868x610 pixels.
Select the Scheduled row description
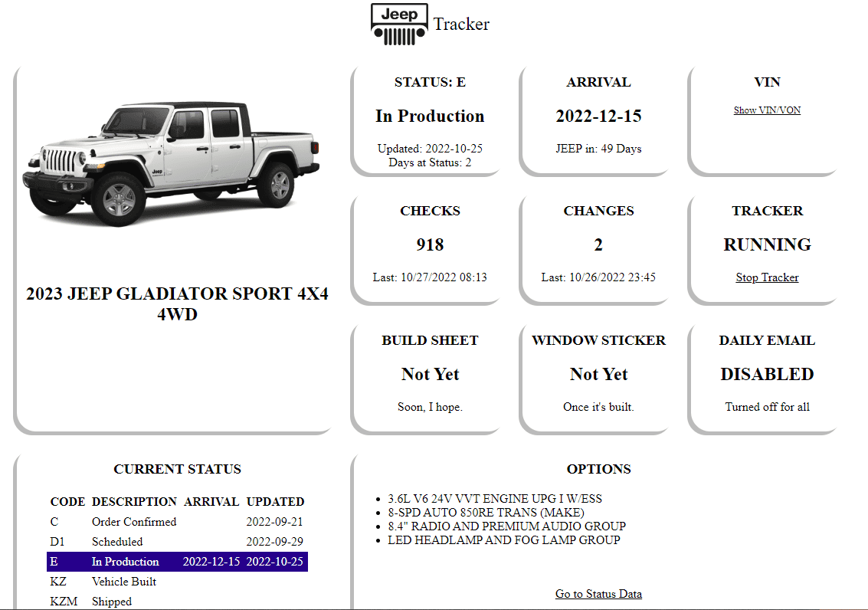coord(116,541)
